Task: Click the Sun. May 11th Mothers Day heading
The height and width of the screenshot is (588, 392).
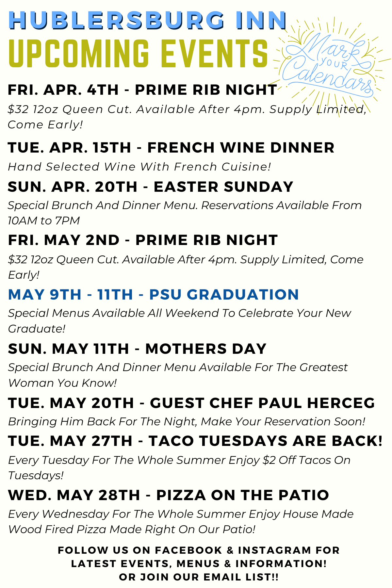Action: click(137, 349)
